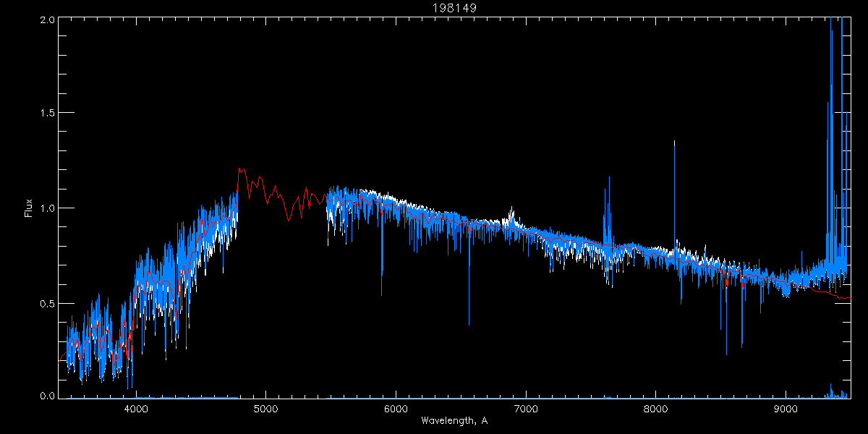Click the 0.0 flux tick label
The height and width of the screenshot is (434, 868).
(47, 395)
